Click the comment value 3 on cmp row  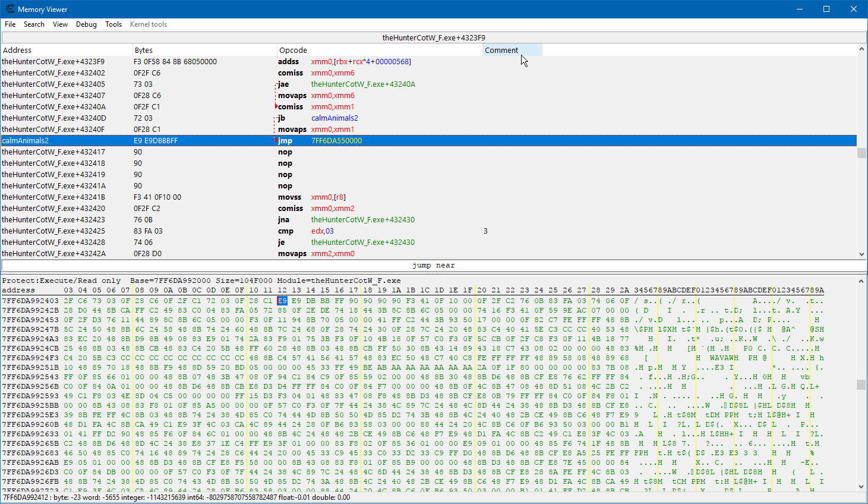(x=485, y=231)
